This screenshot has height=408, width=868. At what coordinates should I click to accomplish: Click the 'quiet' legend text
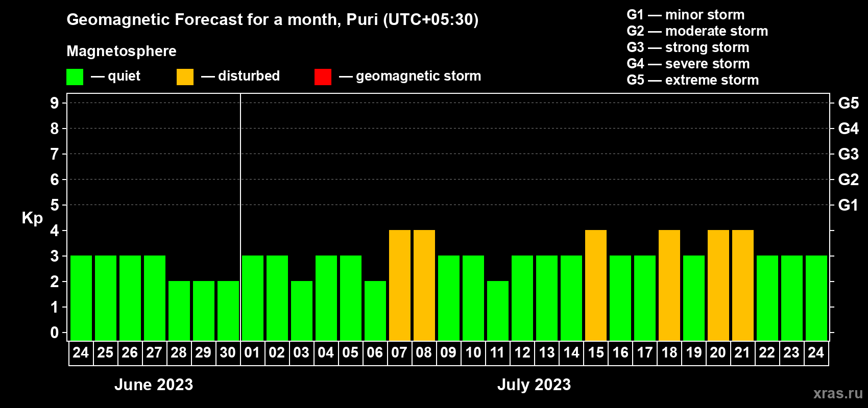124,76
